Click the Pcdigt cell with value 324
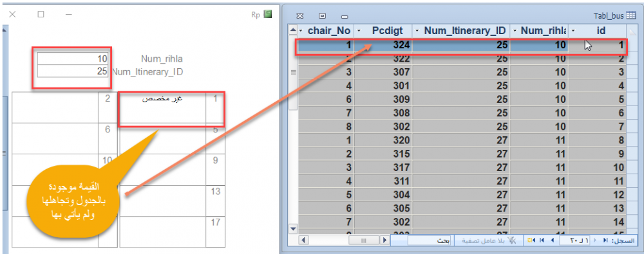The height and width of the screenshot is (254, 644). coord(383,45)
